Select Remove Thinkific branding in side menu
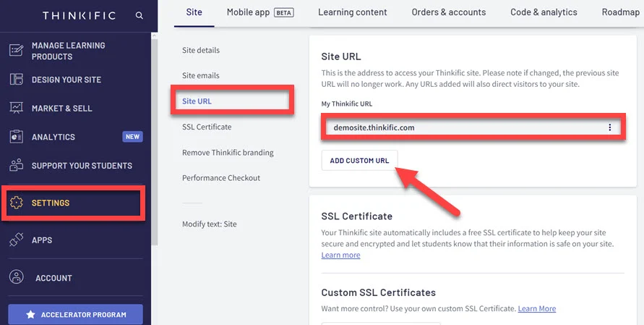The image size is (644, 325). point(228,153)
